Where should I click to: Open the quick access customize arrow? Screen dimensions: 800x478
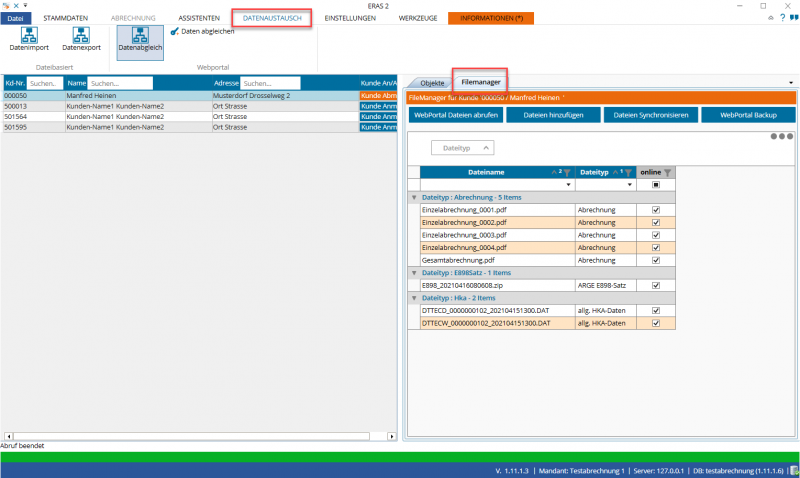point(25,5)
